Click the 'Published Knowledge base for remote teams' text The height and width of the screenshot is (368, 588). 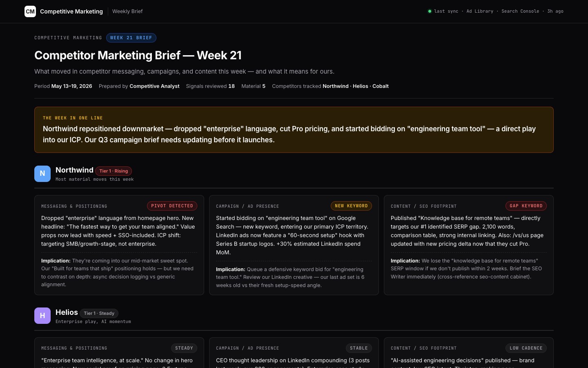(468, 231)
